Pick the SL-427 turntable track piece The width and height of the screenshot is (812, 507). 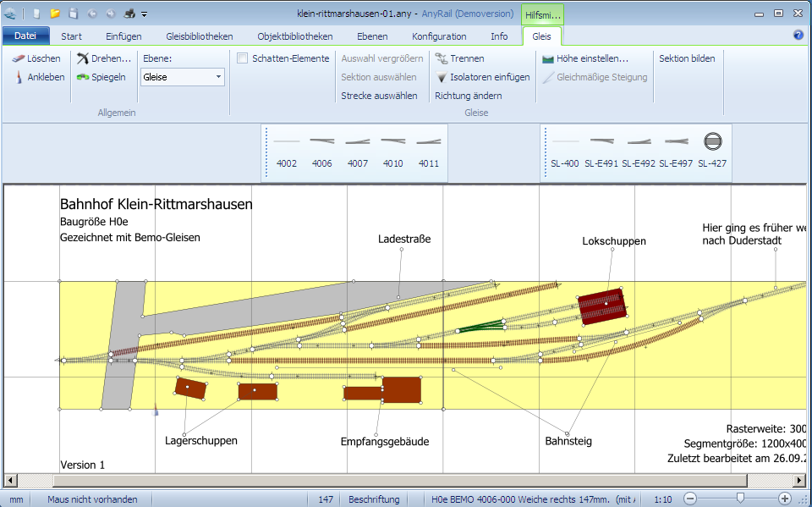point(712,141)
